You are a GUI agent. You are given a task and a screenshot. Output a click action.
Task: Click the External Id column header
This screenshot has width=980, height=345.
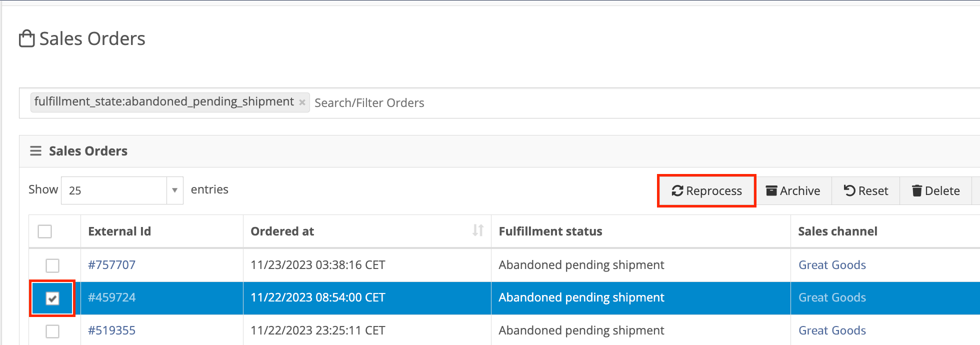click(119, 231)
